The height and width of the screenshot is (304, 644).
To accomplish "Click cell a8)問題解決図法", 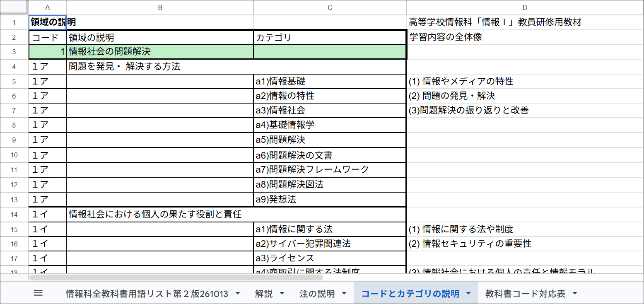I will pyautogui.click(x=330, y=184).
